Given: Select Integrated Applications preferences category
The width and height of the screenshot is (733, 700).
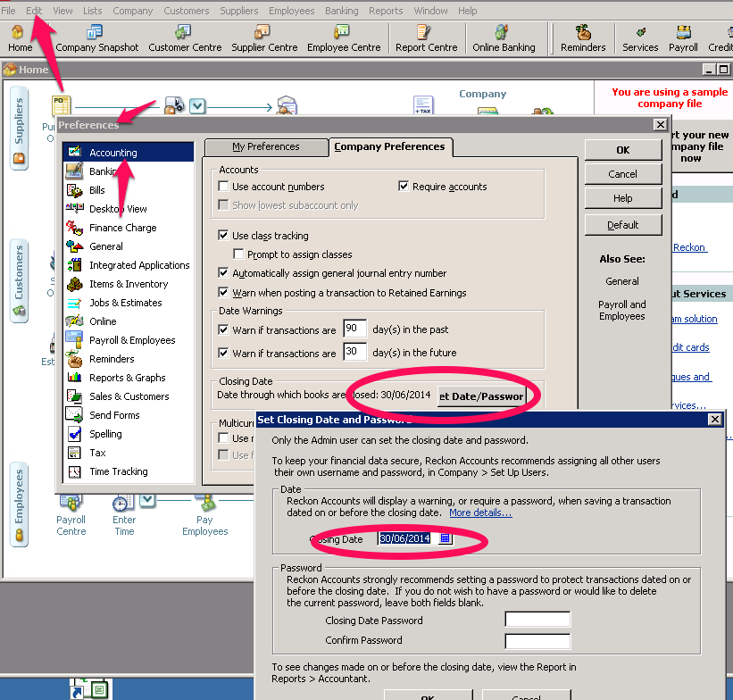Looking at the screenshot, I should coord(129,265).
